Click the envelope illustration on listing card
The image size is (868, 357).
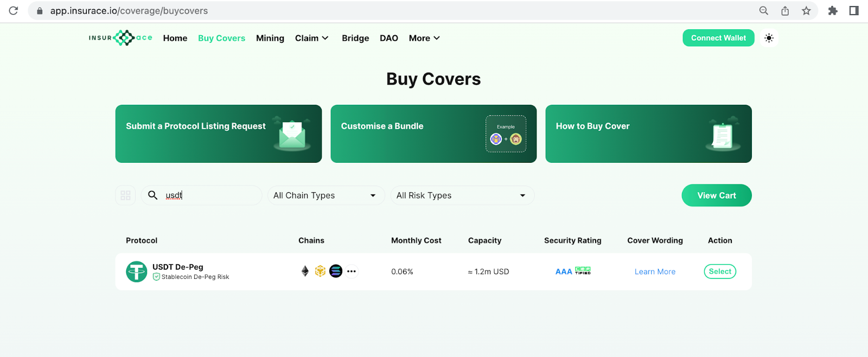292,134
